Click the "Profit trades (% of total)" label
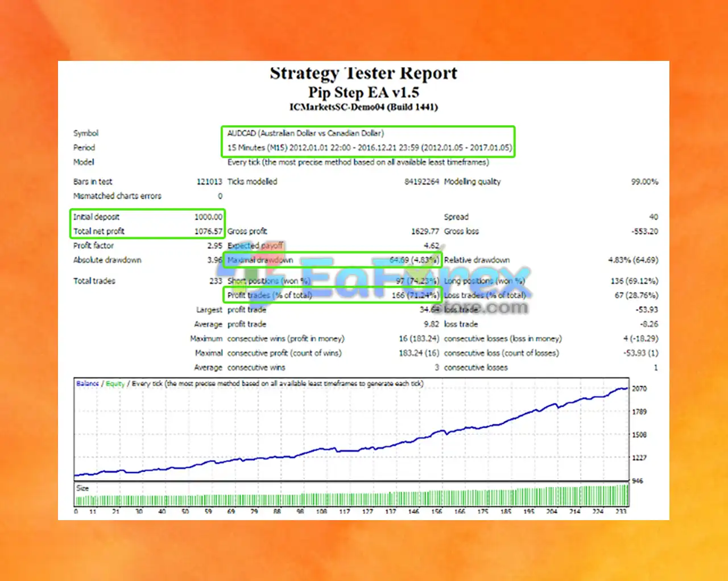Viewport: 728px width, 581px height. [270, 295]
